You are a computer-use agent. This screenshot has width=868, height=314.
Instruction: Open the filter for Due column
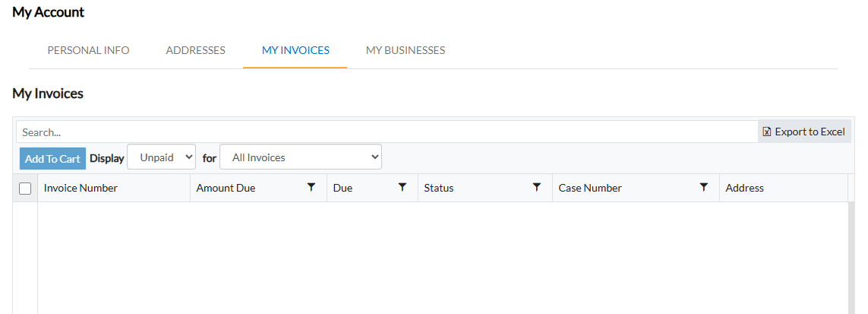click(402, 187)
